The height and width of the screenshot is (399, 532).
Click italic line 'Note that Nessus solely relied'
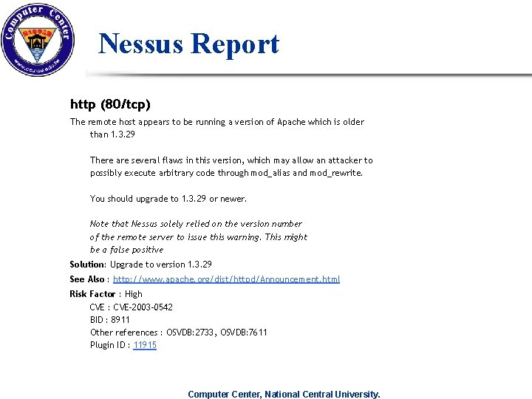196,224
